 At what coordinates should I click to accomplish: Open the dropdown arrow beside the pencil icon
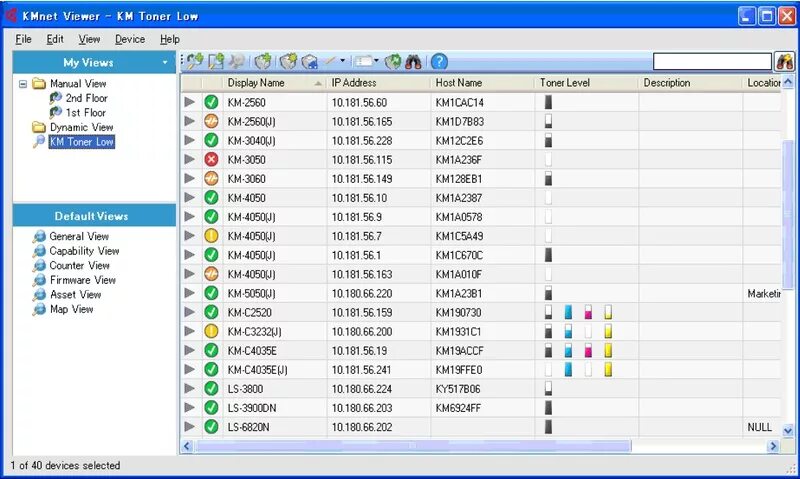point(342,61)
